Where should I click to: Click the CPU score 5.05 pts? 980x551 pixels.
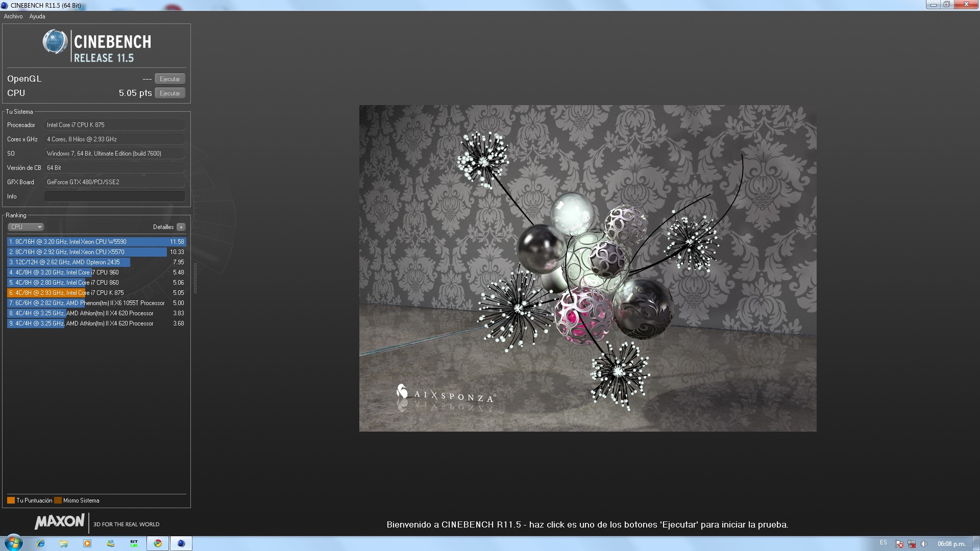click(x=135, y=93)
